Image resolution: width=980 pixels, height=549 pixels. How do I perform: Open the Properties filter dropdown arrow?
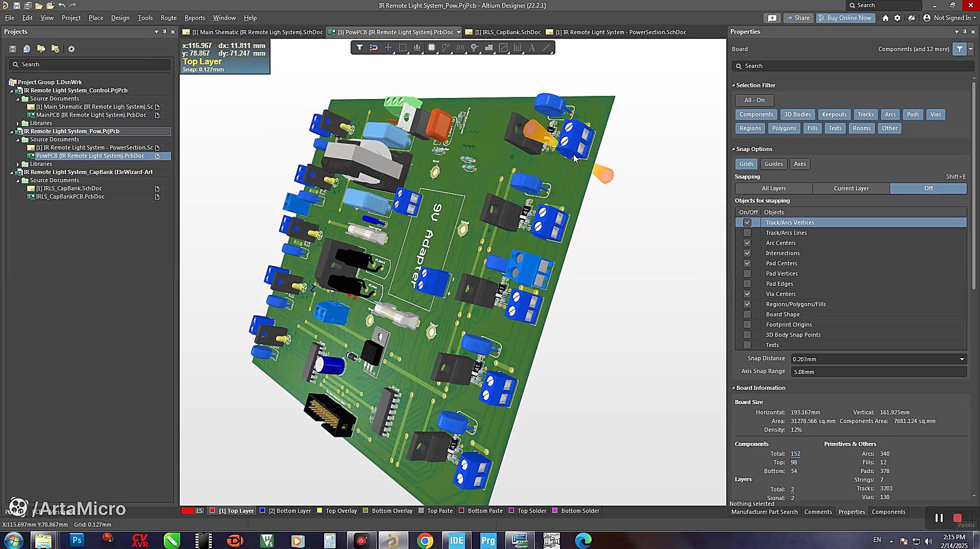(971, 49)
